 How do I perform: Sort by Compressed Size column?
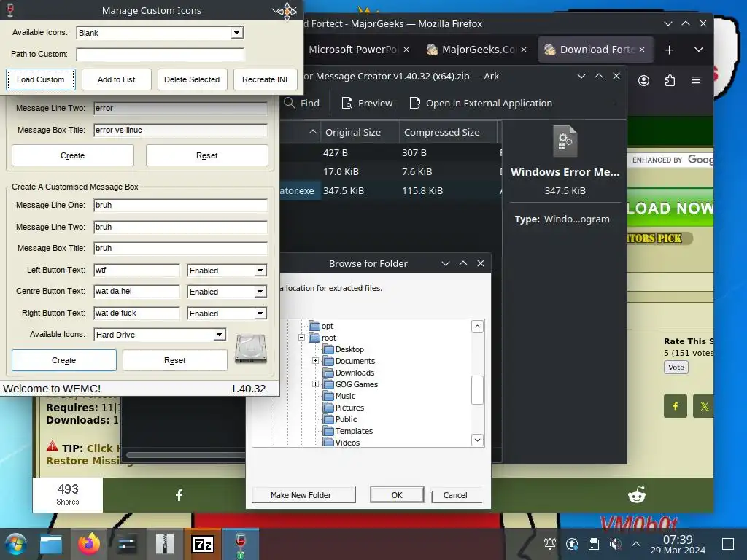click(x=449, y=133)
